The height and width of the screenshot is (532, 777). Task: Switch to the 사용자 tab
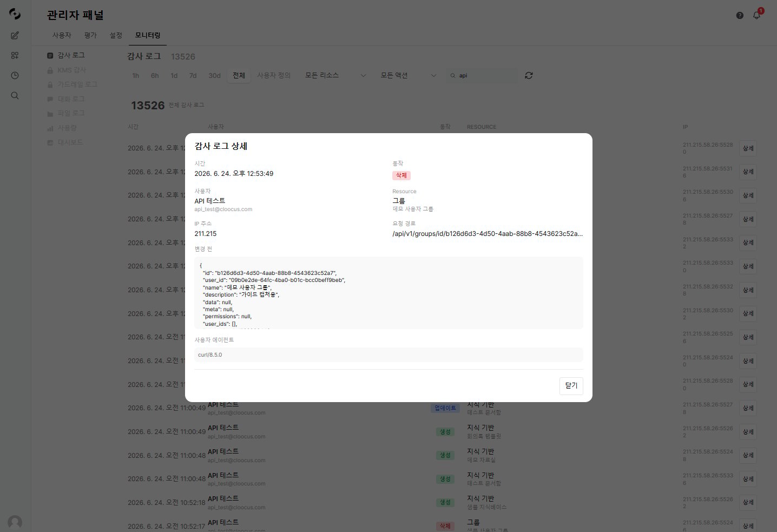pos(62,35)
